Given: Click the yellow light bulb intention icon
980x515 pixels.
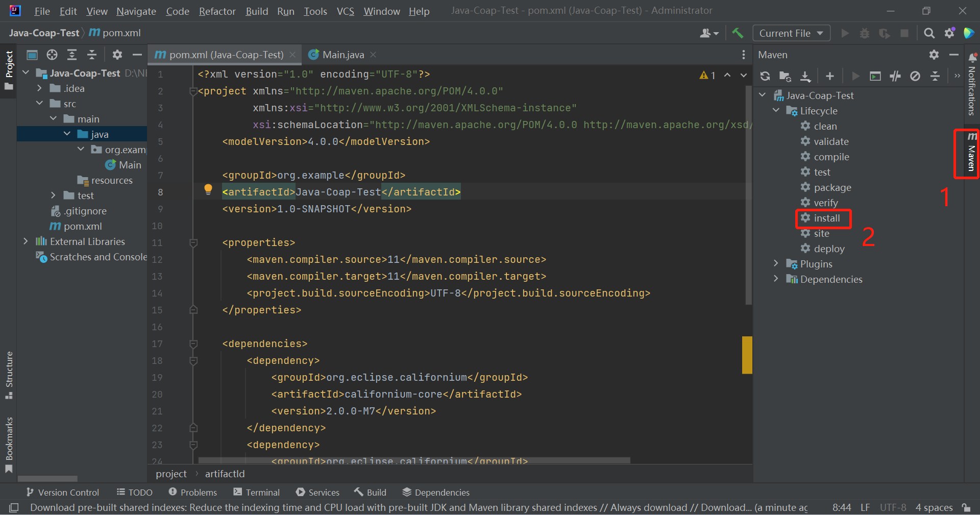Looking at the screenshot, I should 208,189.
